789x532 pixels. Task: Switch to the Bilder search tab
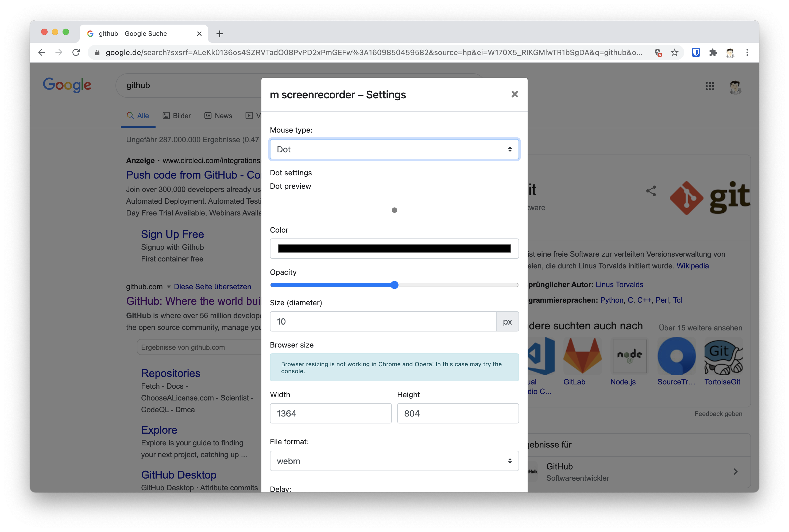click(177, 116)
